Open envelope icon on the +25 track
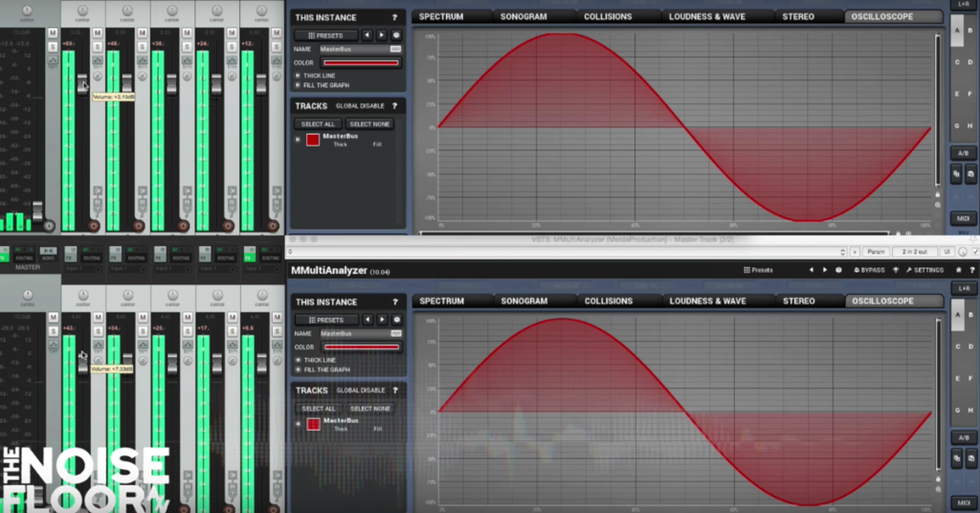This screenshot has height=513, width=980. click(x=188, y=345)
